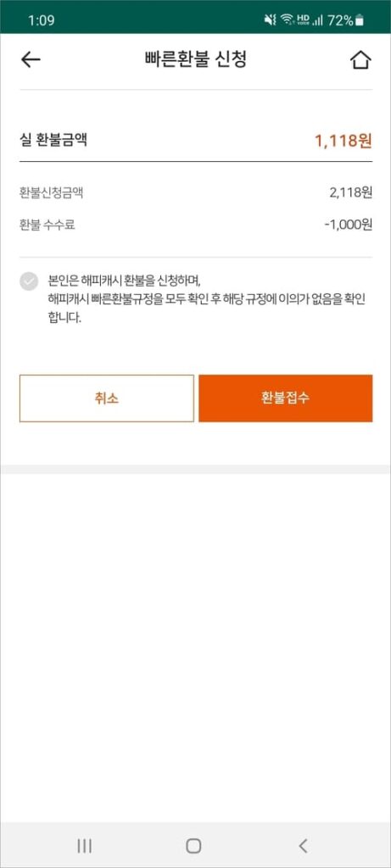
Task: Tap the back arrow in header
Action: click(x=31, y=60)
